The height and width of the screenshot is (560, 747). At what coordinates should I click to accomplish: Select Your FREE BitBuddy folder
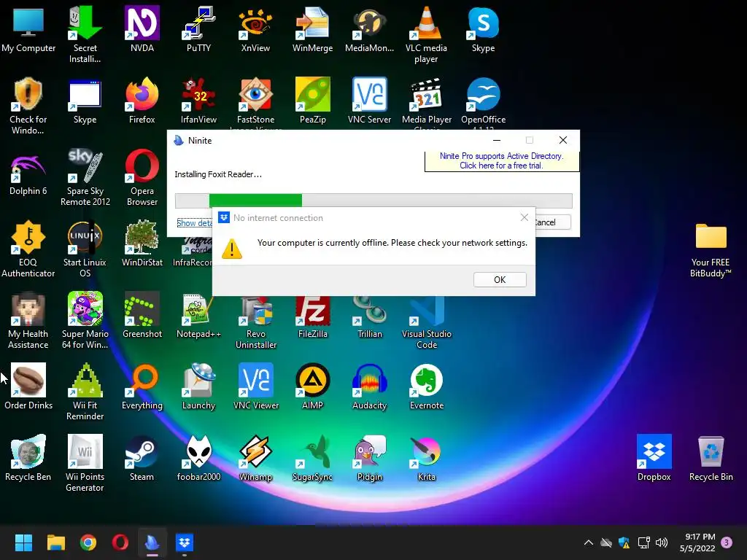coord(711,249)
